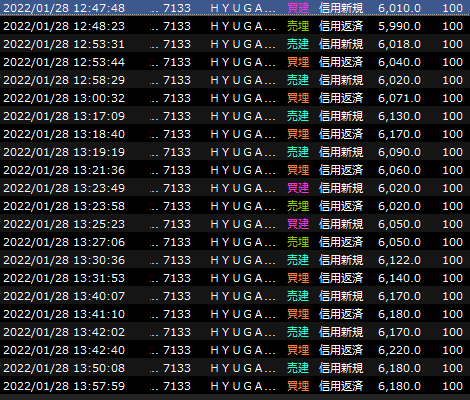Viewport: 470px width, 400px height.
Task: Click 買埋 in the 13:21:36 row
Action: [298, 170]
